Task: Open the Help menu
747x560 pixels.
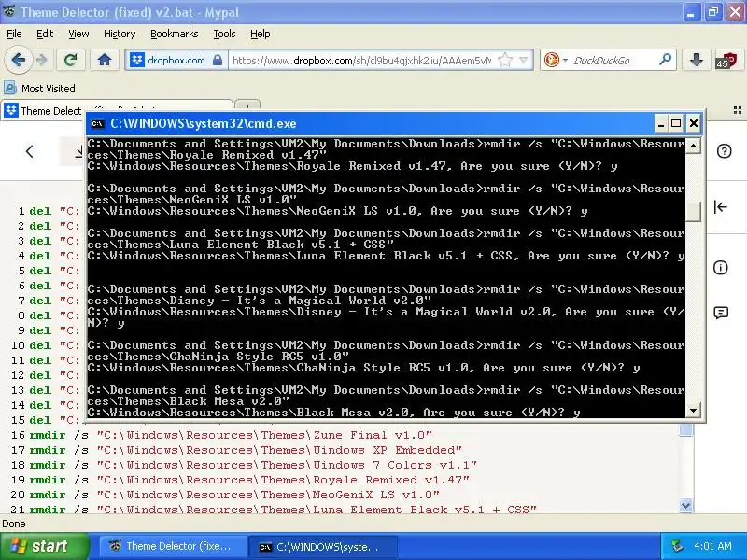Action: coord(261,34)
